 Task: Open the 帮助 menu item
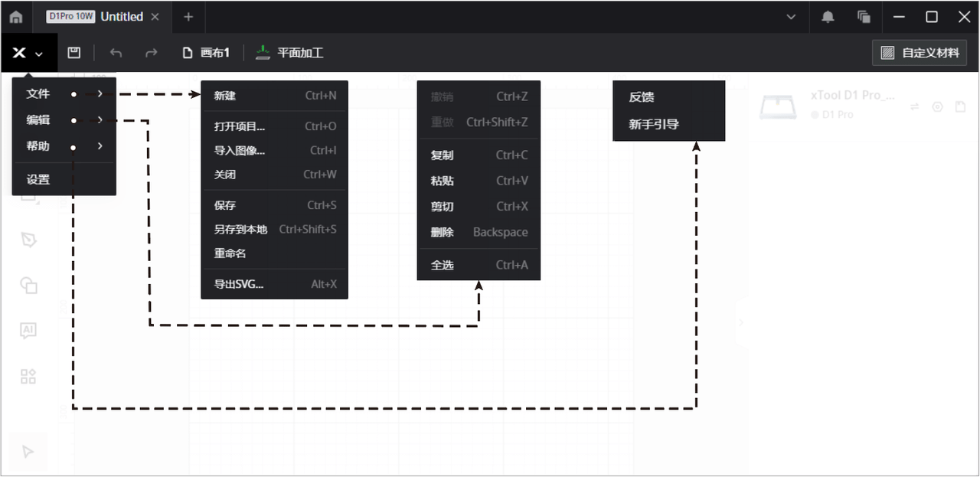coord(65,146)
